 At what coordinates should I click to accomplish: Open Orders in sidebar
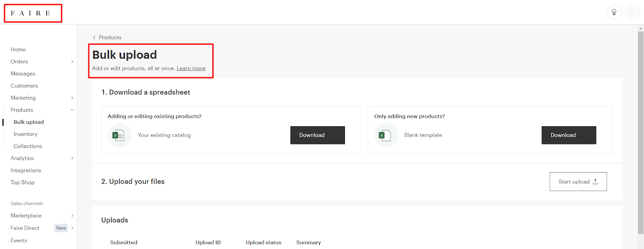coord(19,62)
